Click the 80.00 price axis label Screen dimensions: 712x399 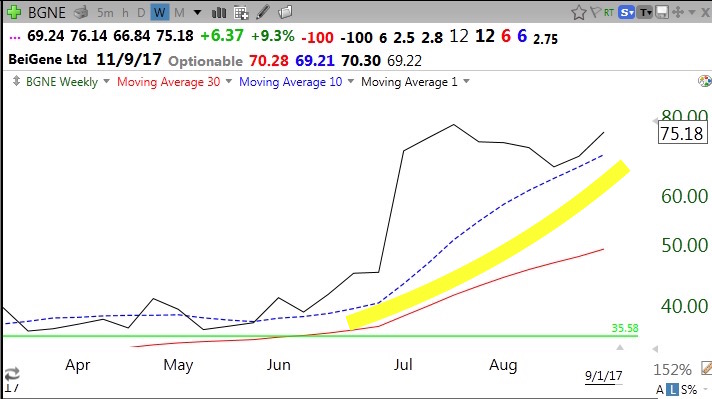pyautogui.click(x=685, y=115)
